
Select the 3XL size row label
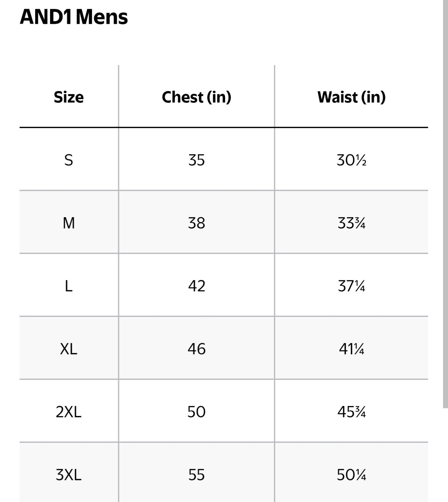click(x=69, y=475)
